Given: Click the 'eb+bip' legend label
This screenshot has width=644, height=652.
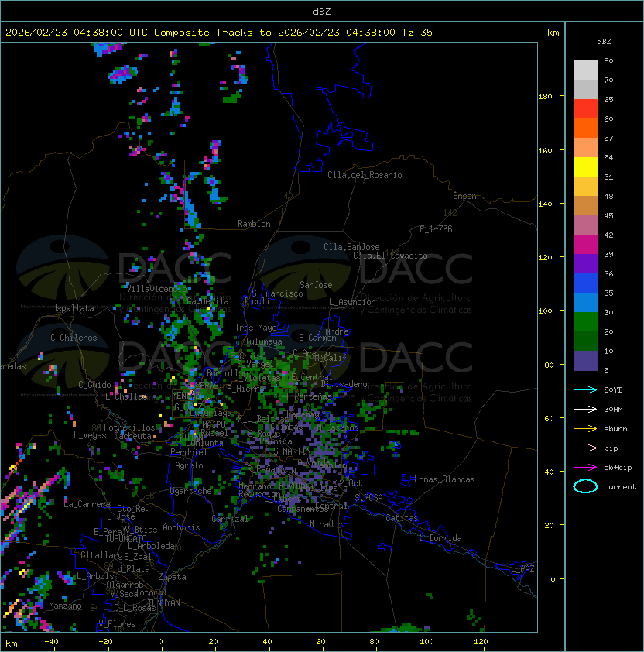Looking at the screenshot, I should coord(618,468).
